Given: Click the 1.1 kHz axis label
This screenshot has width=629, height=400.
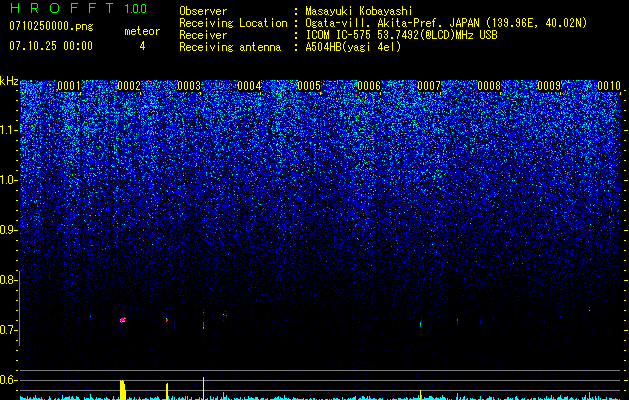Looking at the screenshot, I should tap(9, 130).
